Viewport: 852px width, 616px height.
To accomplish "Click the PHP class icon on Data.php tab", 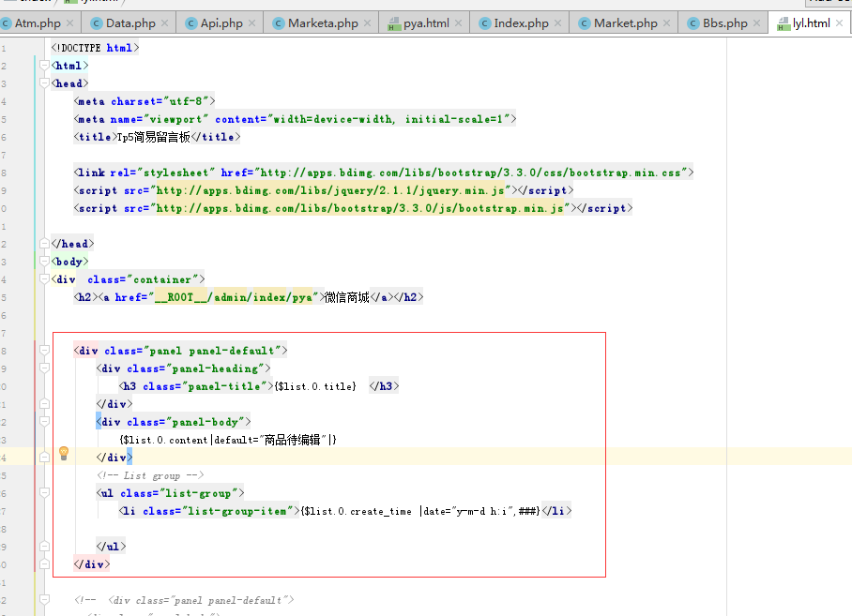I will coord(97,23).
